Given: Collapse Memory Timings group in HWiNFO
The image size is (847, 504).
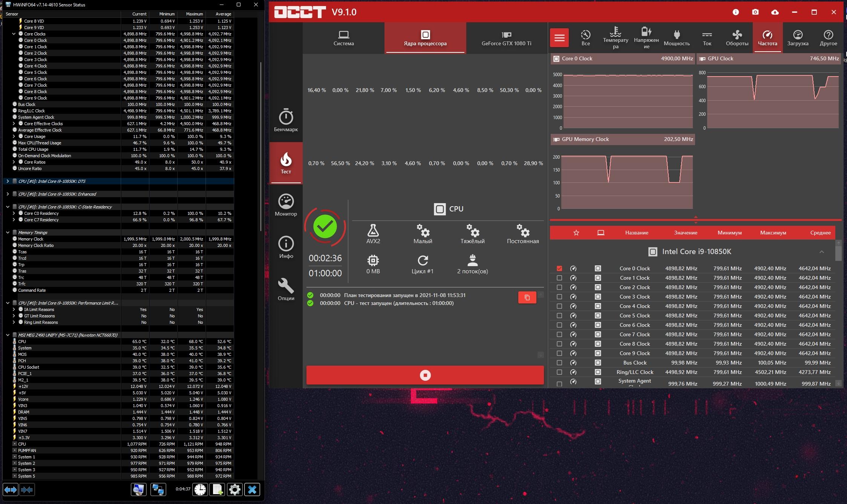Looking at the screenshot, I should pos(8,233).
